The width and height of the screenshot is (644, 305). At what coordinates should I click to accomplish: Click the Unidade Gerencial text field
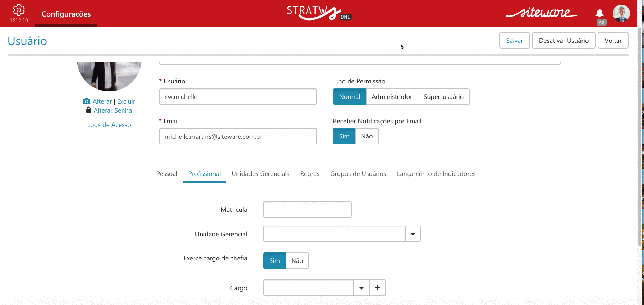(334, 234)
